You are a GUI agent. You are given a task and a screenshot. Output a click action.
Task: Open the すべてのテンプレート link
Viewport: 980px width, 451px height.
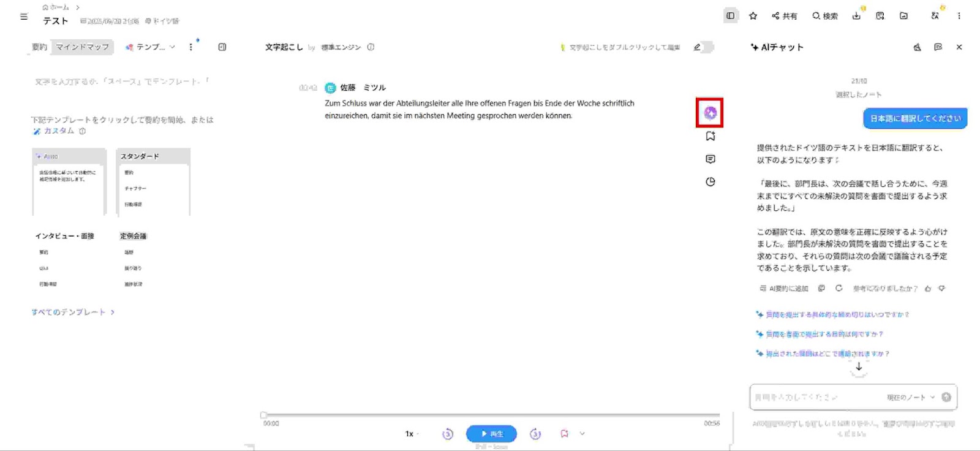73,313
